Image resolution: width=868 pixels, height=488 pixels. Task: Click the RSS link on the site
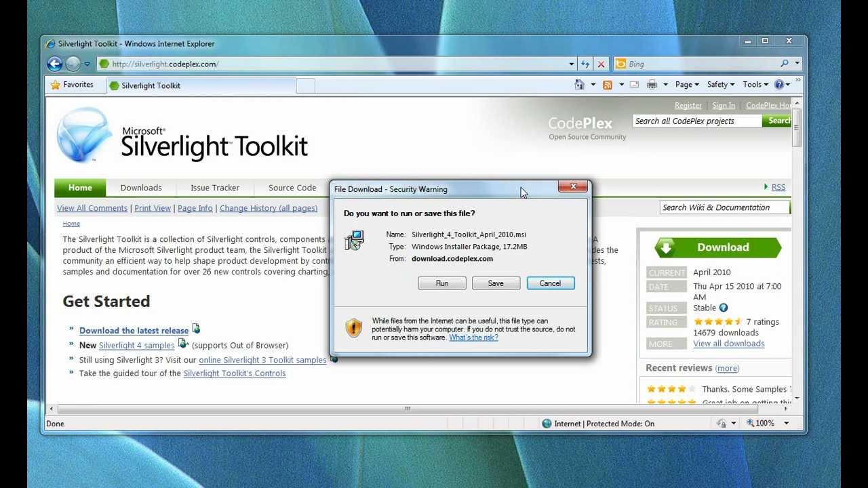tap(778, 188)
